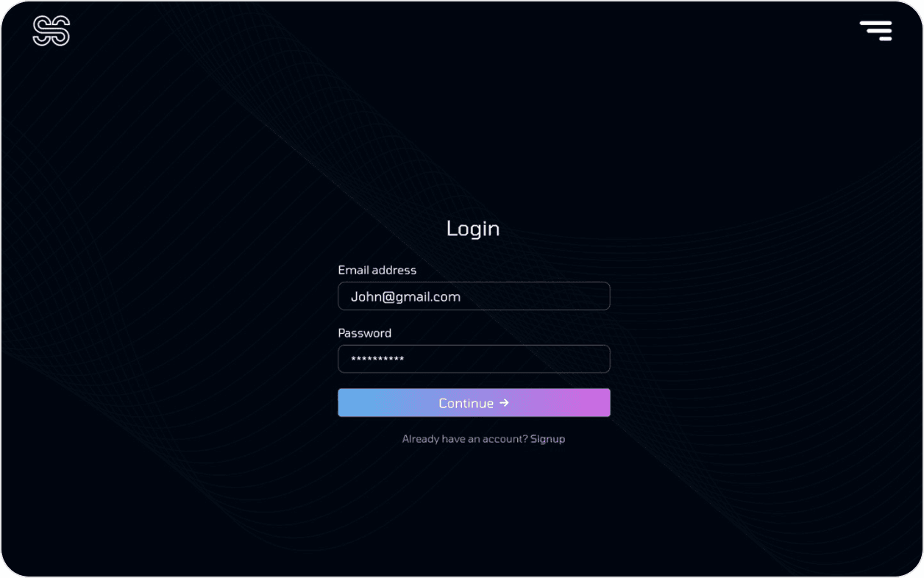Click the Password label
The height and width of the screenshot is (578, 924).
pos(365,333)
